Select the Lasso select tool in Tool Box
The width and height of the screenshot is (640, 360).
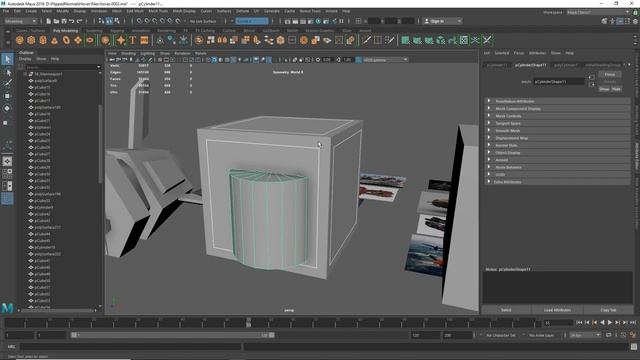point(7,72)
